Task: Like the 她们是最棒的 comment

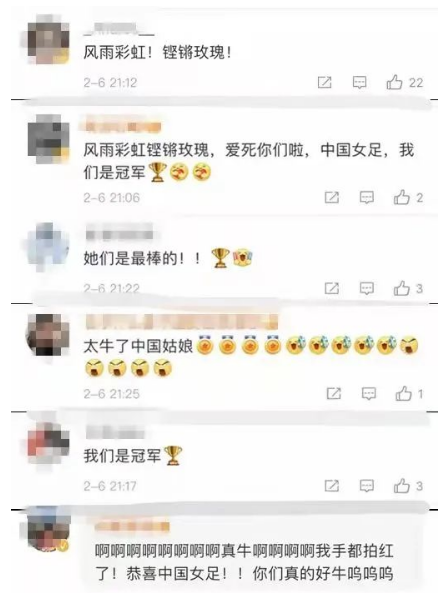Action: [x=402, y=288]
